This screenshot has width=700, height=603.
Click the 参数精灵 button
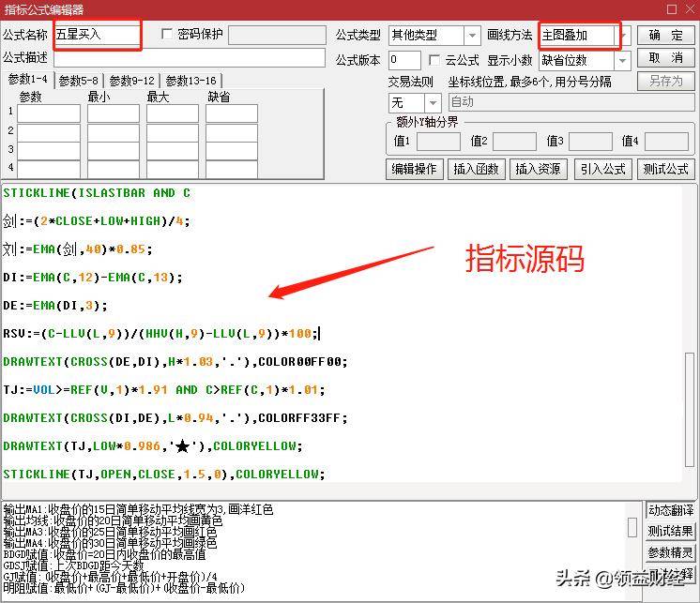(x=670, y=553)
